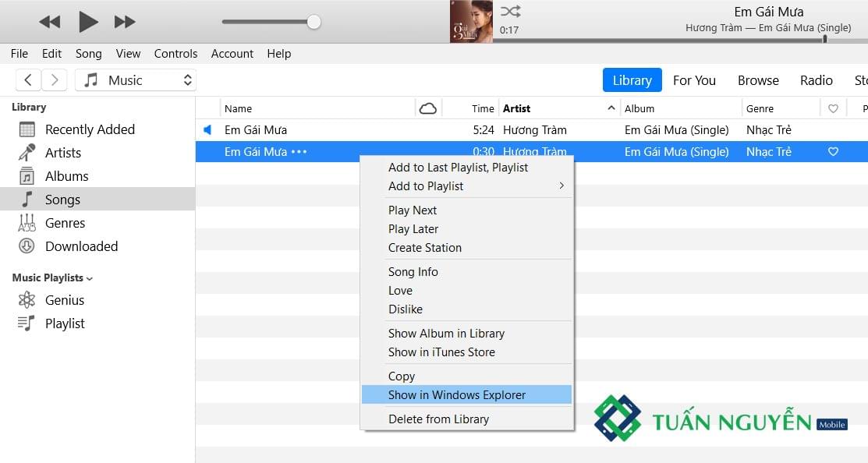Screen dimensions: 868x463
Task: Open the Music media type dropdown
Action: pyautogui.click(x=136, y=80)
